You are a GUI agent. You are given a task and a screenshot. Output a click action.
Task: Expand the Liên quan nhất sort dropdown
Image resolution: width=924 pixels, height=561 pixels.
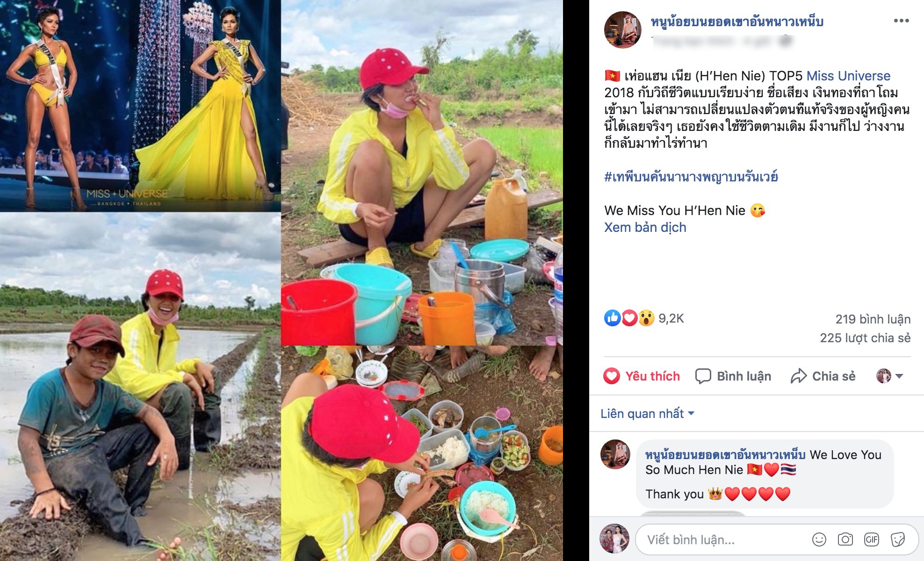tap(647, 414)
